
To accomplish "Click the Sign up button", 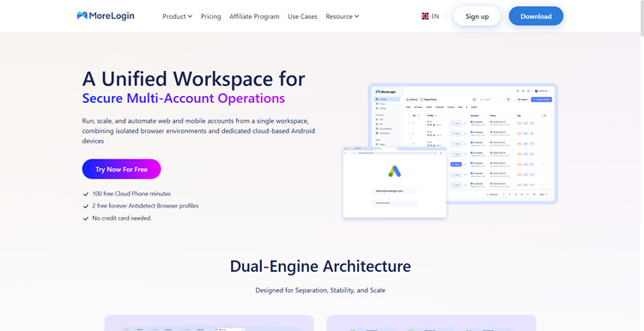I will pos(477,16).
